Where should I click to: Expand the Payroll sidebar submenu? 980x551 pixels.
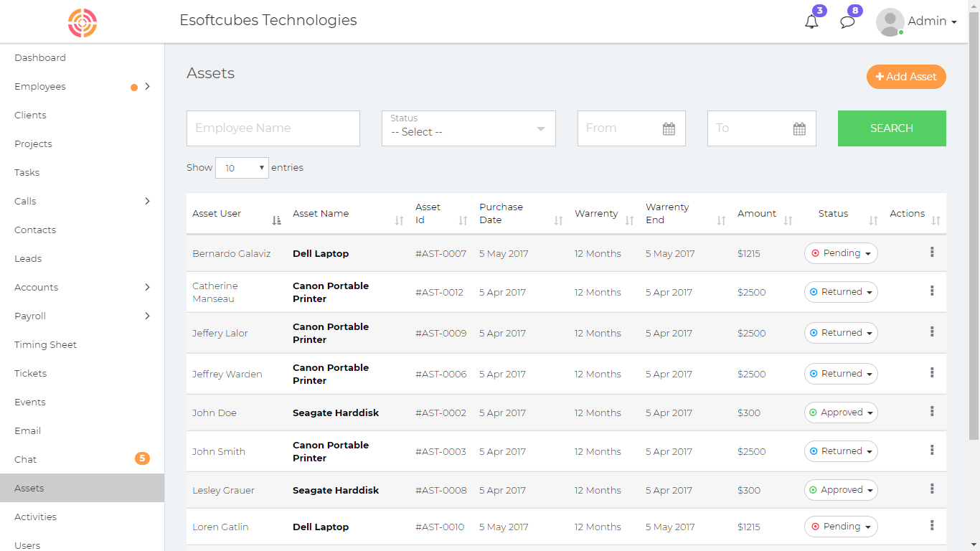click(x=147, y=316)
